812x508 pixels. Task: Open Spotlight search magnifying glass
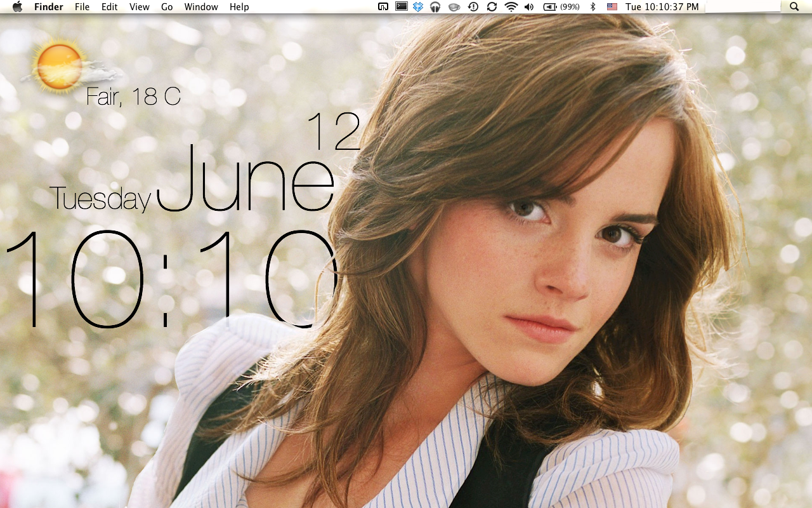tap(794, 7)
